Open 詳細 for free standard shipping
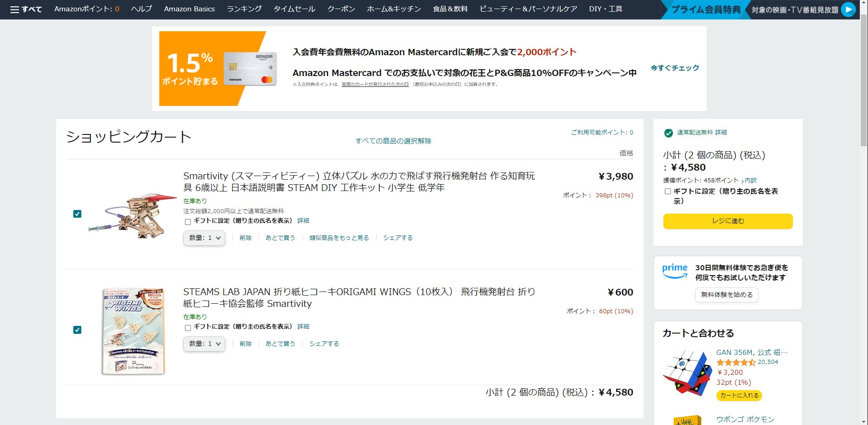Image resolution: width=868 pixels, height=425 pixels. click(721, 133)
